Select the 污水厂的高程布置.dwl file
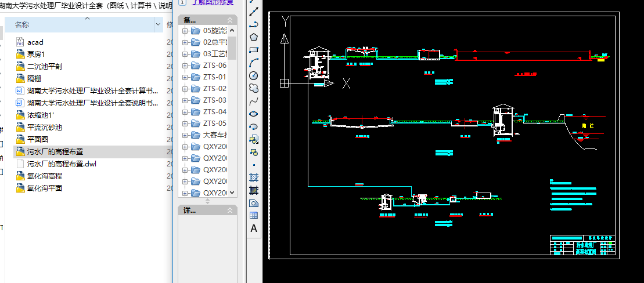 click(61, 164)
